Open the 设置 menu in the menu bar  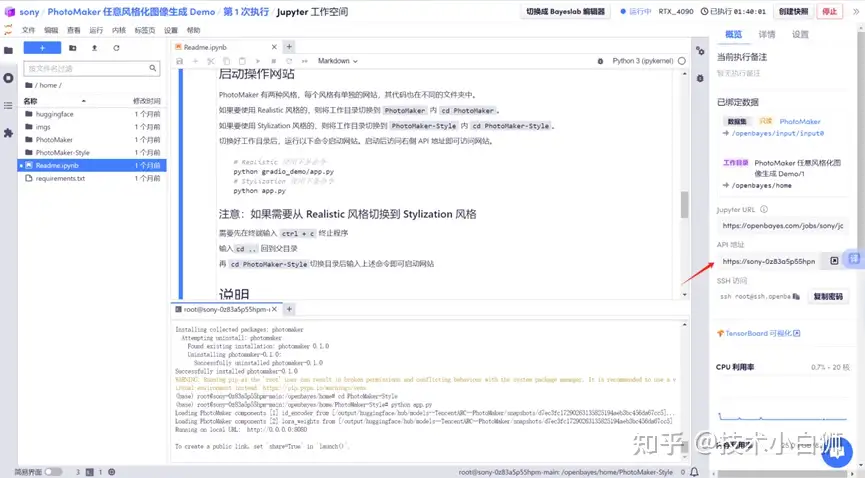[171, 30]
